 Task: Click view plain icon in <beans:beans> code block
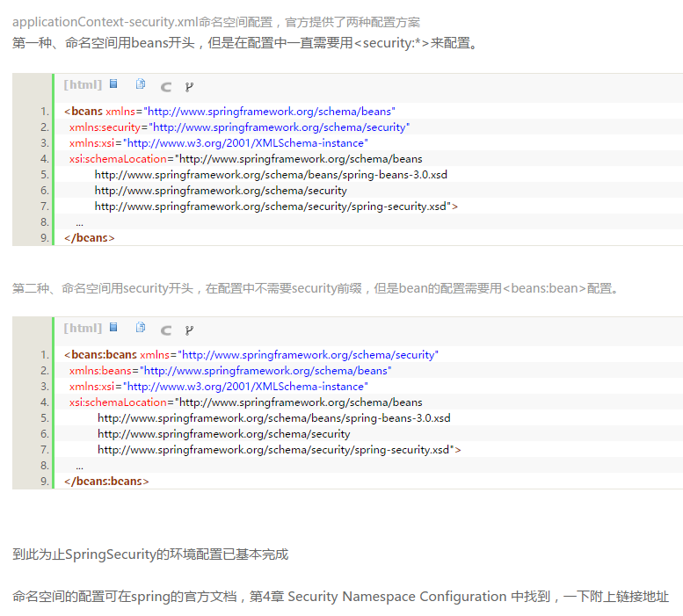pyautogui.click(x=113, y=327)
